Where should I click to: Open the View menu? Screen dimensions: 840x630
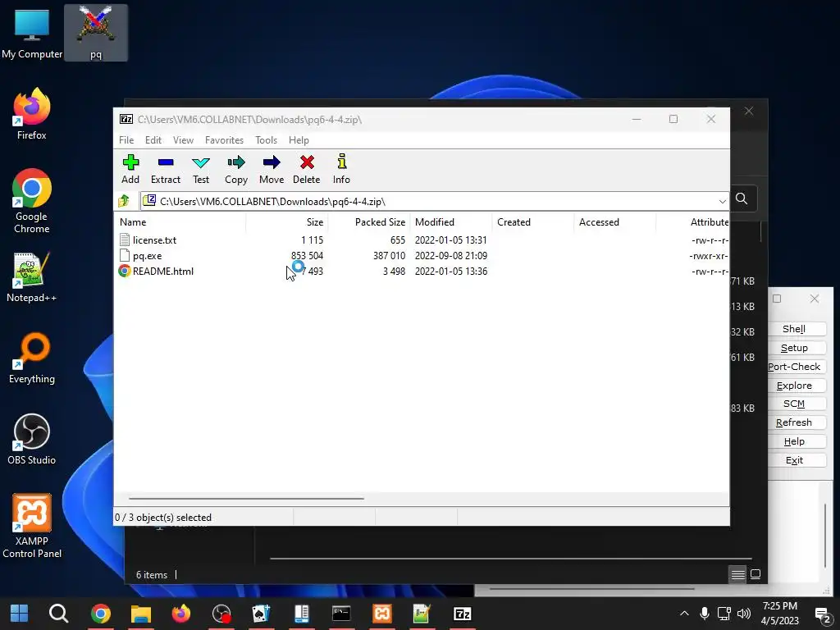point(183,139)
